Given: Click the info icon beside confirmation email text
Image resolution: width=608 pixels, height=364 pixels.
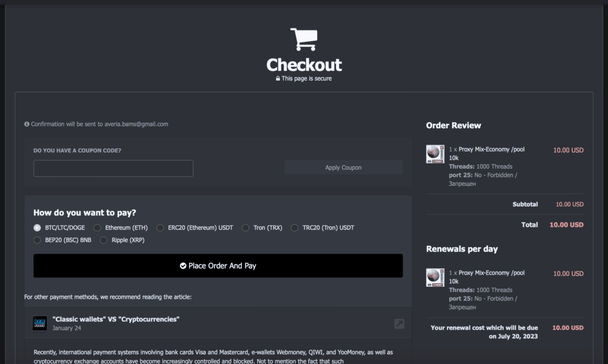Looking at the screenshot, I should [26, 124].
